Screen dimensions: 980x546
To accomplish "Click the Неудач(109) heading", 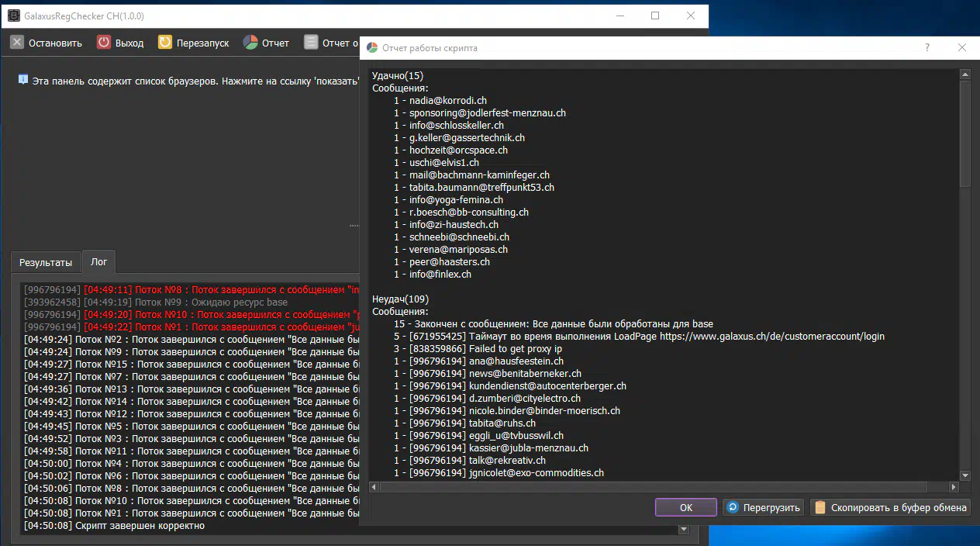I will [400, 299].
